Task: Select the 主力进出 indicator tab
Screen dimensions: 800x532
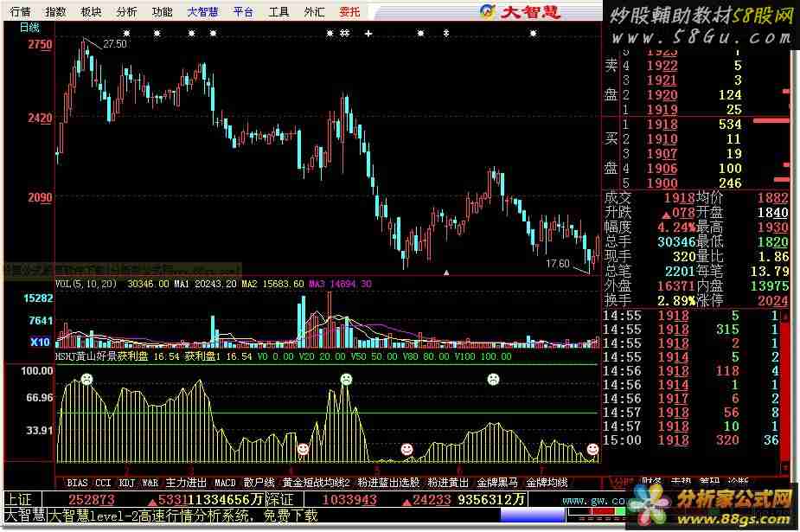Action: pos(186,483)
